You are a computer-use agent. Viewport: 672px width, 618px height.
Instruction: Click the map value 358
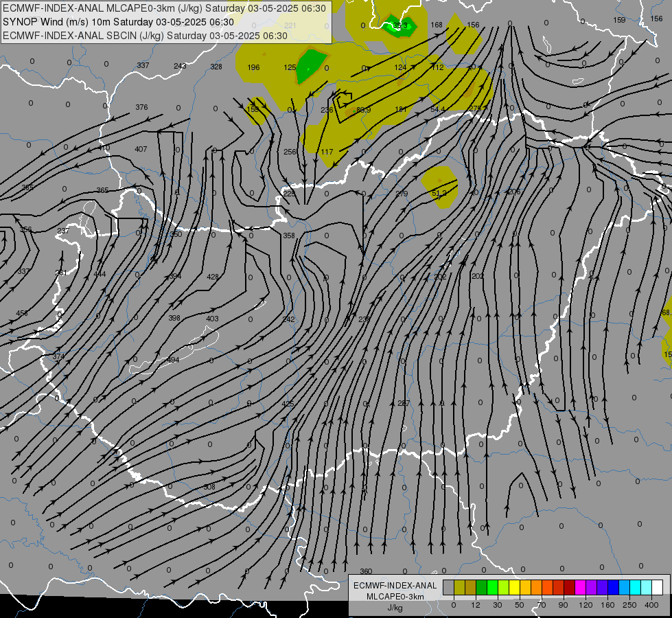click(289, 236)
